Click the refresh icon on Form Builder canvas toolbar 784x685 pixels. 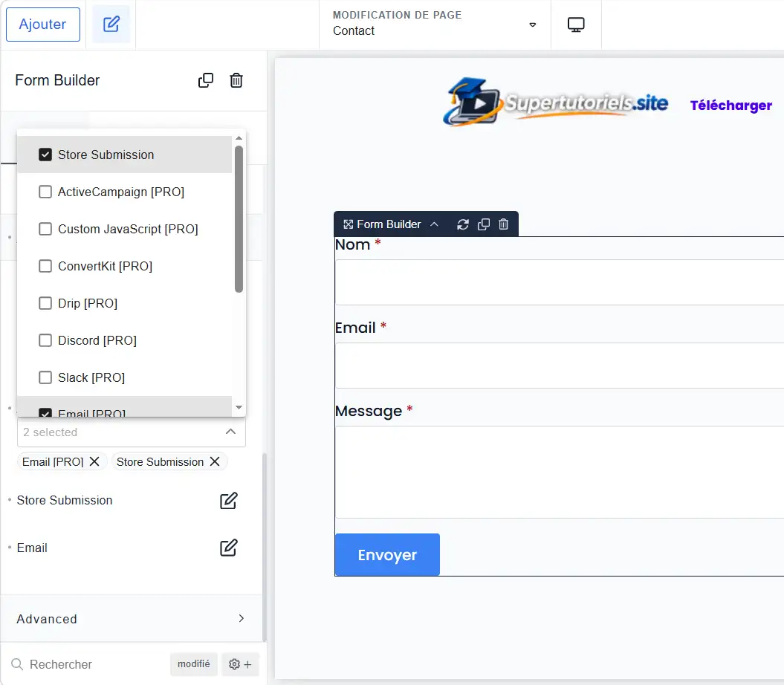(462, 224)
